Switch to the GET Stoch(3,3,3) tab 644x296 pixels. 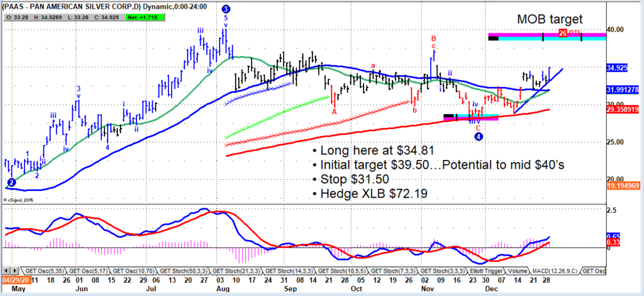point(443,271)
